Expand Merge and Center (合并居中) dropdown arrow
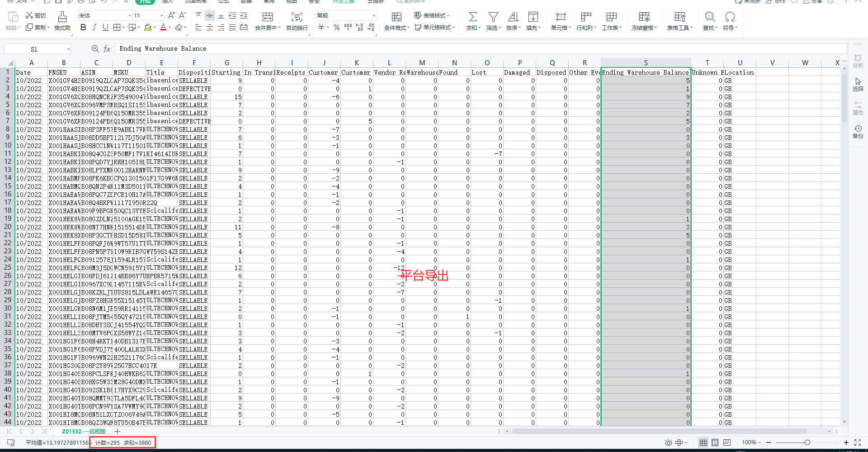Viewport: 868px width, 452px height. click(x=279, y=28)
